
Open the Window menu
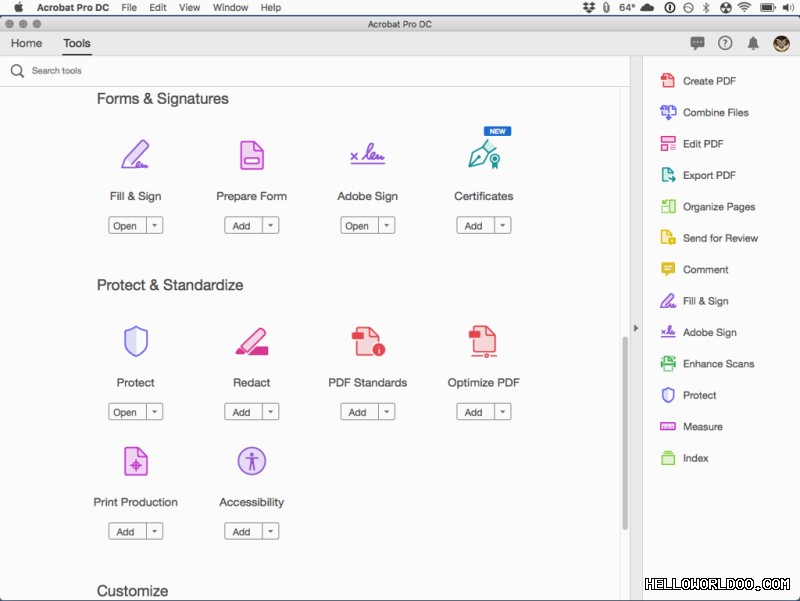tap(230, 8)
